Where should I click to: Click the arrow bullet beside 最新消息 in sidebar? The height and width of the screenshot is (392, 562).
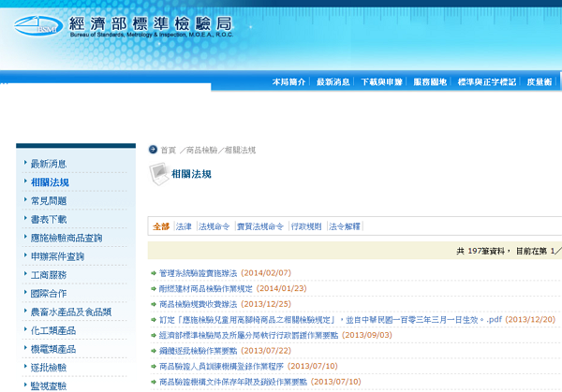coord(25,164)
